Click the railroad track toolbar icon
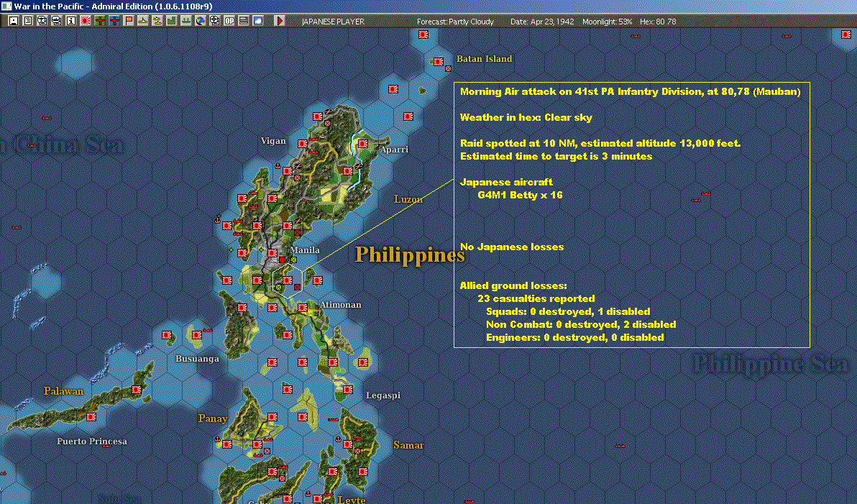Screen dimensions: 857x504 244,21
